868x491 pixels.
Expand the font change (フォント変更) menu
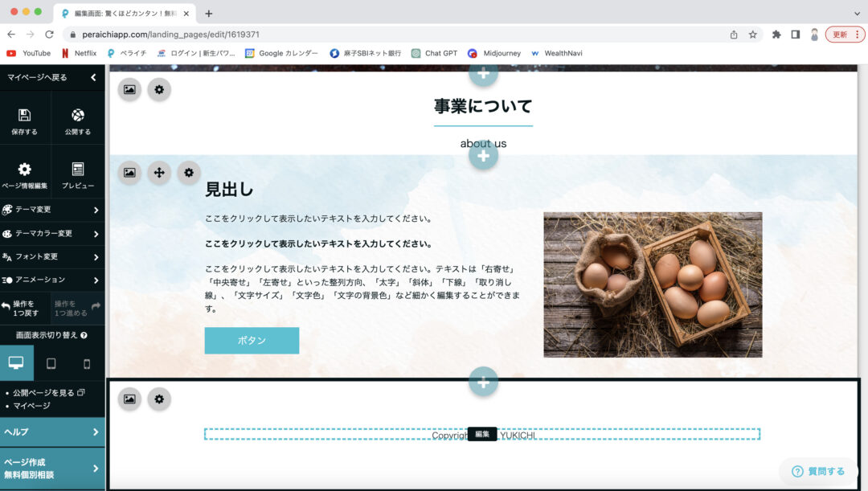tap(52, 257)
